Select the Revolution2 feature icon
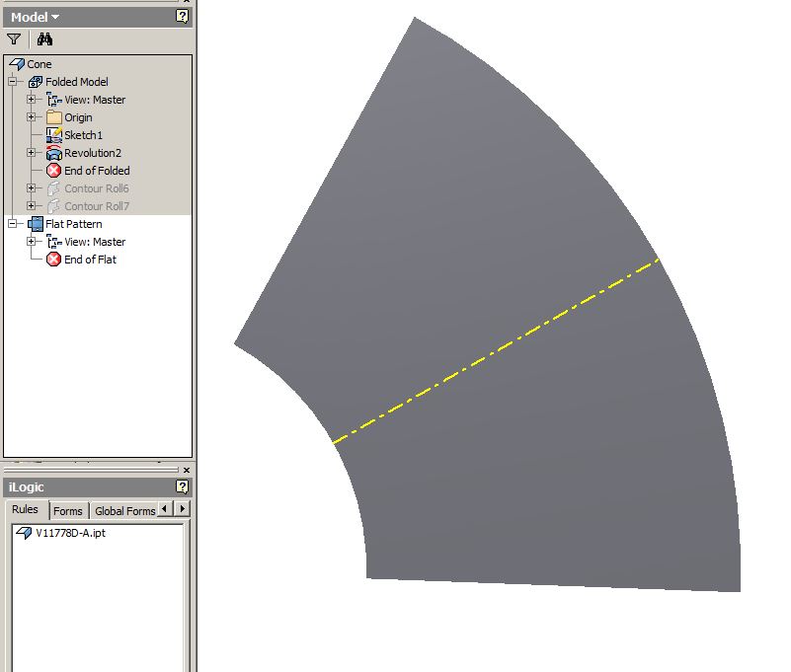Viewport: 791px width, 672px height. coord(54,153)
